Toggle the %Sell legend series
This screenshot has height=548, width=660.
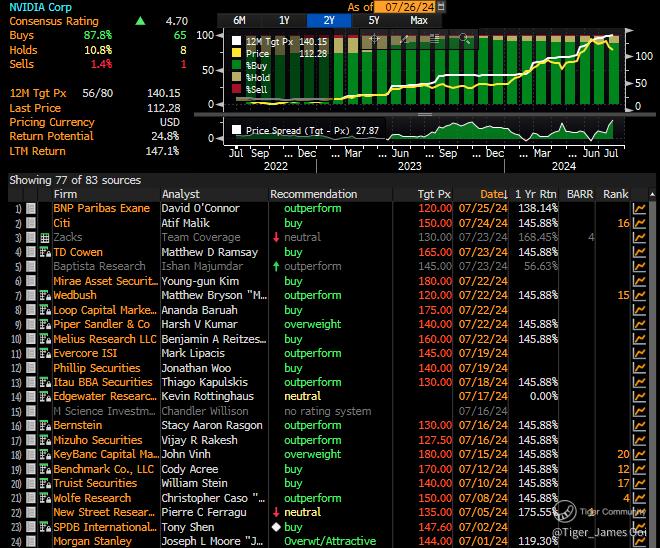pos(236,90)
